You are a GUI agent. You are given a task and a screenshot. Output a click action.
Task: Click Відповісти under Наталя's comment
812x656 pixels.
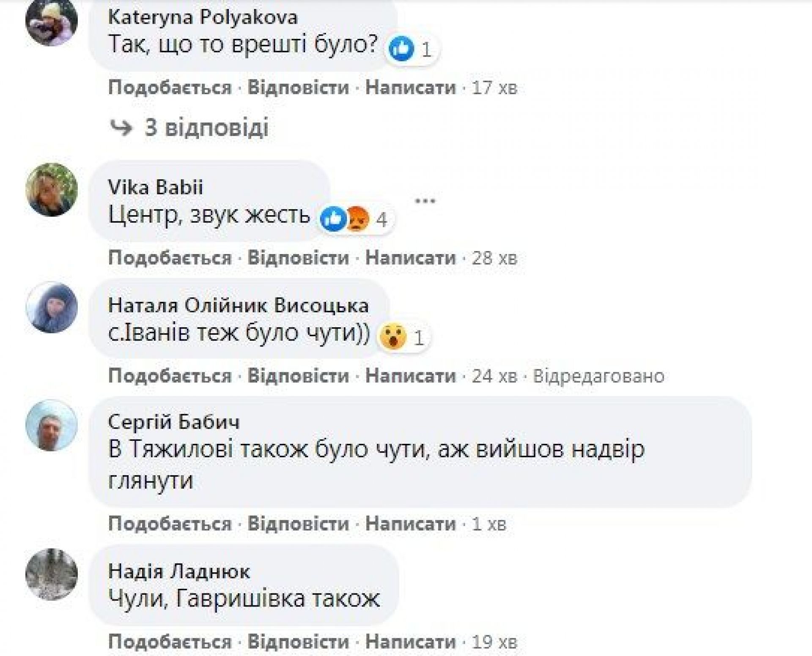coord(298,376)
